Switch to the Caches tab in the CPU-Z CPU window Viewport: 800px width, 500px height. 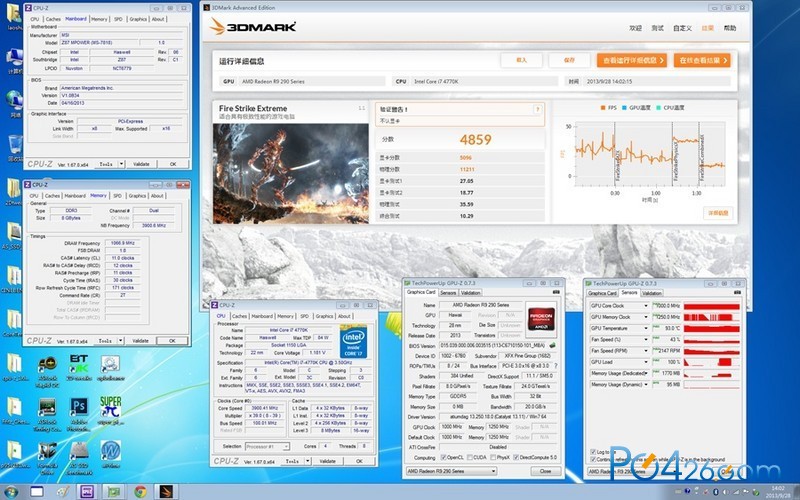239,316
